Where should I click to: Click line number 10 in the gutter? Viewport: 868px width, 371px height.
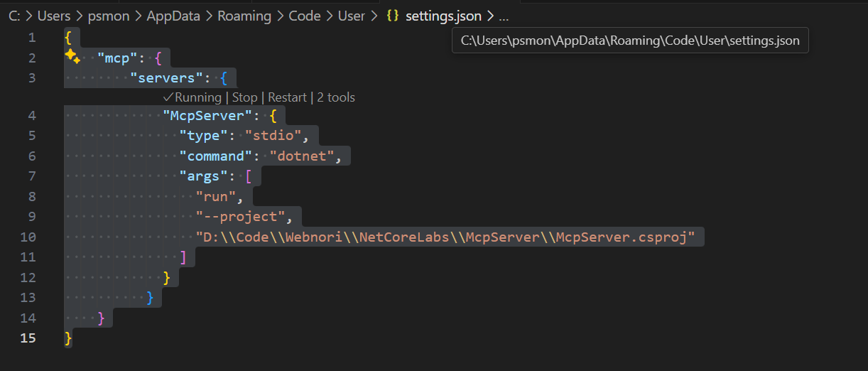coord(28,237)
